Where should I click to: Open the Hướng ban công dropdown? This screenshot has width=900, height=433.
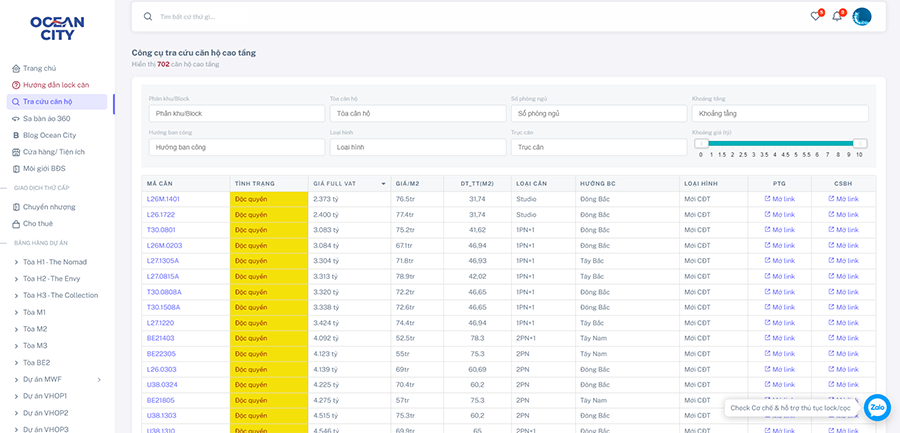pos(236,147)
